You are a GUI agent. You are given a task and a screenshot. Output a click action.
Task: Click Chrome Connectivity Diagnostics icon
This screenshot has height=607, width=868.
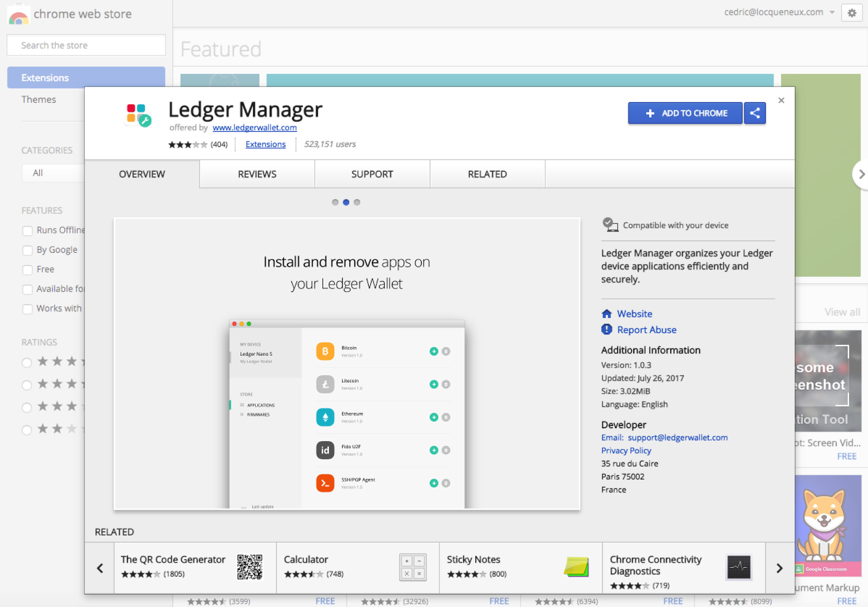(739, 567)
